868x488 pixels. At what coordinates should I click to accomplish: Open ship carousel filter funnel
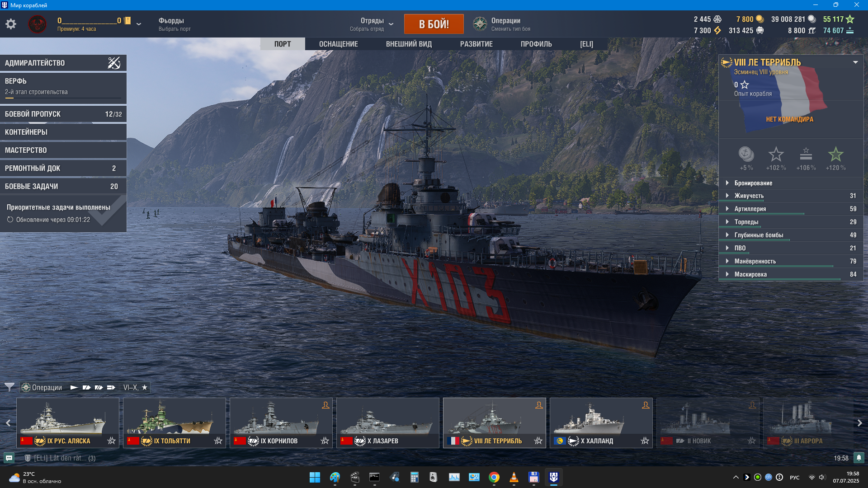coord(9,387)
